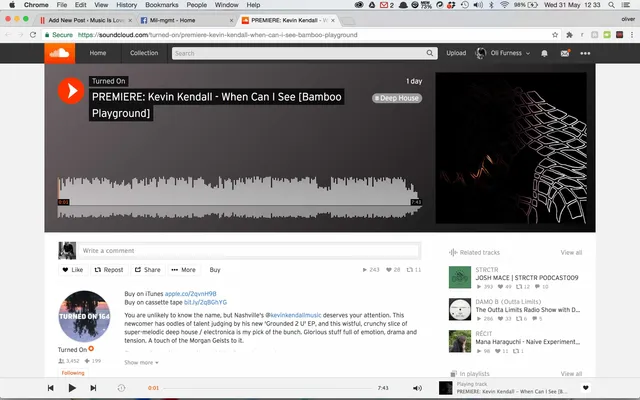Like the playing track with heart icon

tap(585, 388)
